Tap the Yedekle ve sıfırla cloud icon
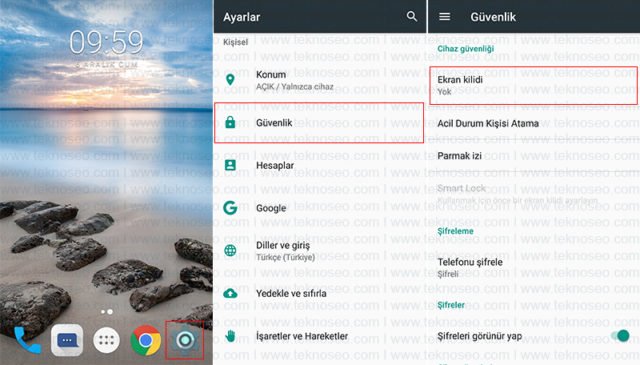Screen dimensions: 640x365 click(230, 293)
